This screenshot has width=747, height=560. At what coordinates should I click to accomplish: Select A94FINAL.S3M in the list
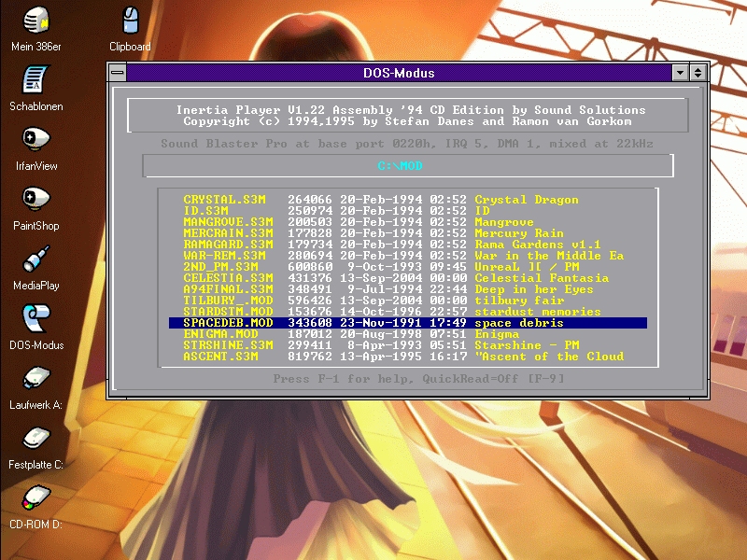408,289
